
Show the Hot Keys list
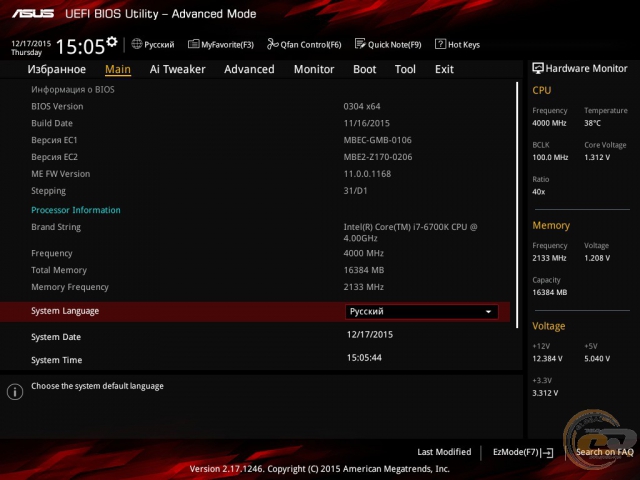point(464,44)
